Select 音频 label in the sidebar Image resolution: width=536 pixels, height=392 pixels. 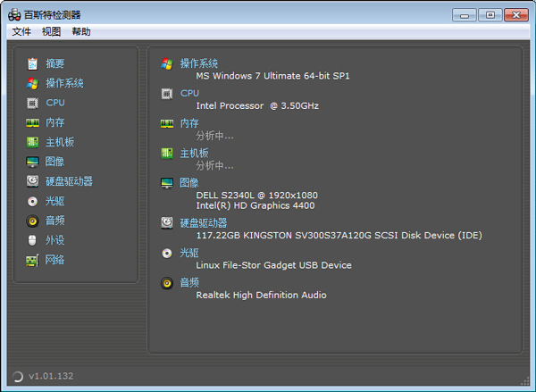pyautogui.click(x=55, y=221)
